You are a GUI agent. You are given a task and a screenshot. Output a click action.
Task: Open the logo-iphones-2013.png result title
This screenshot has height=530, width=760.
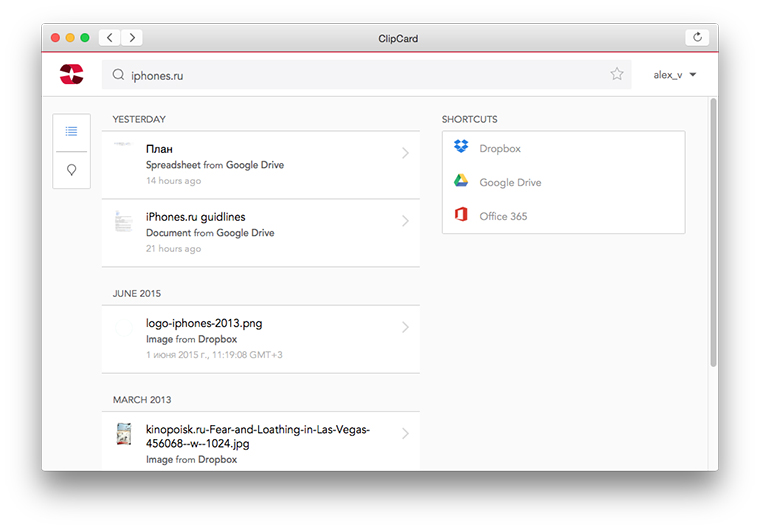204,324
